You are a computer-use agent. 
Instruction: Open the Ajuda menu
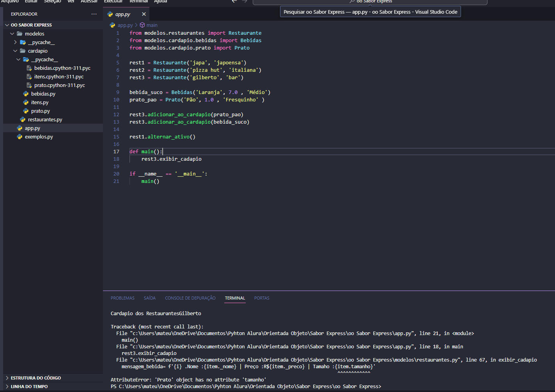(160, 2)
